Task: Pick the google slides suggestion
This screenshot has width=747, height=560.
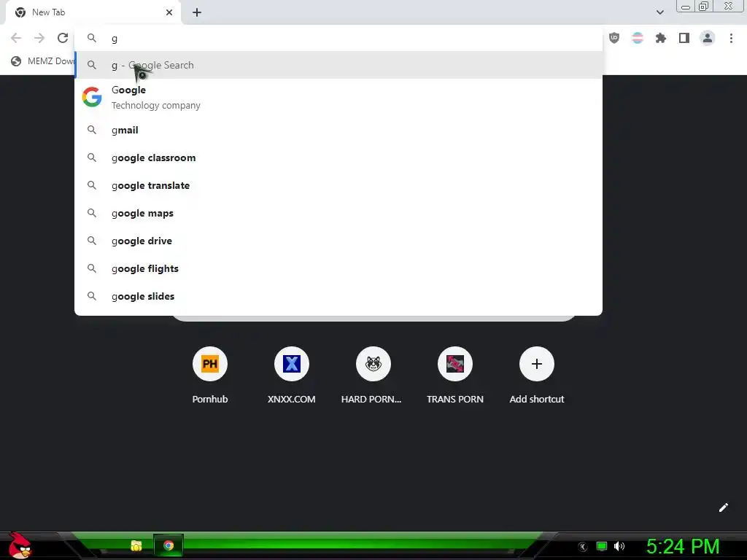Action: pyautogui.click(x=338, y=296)
